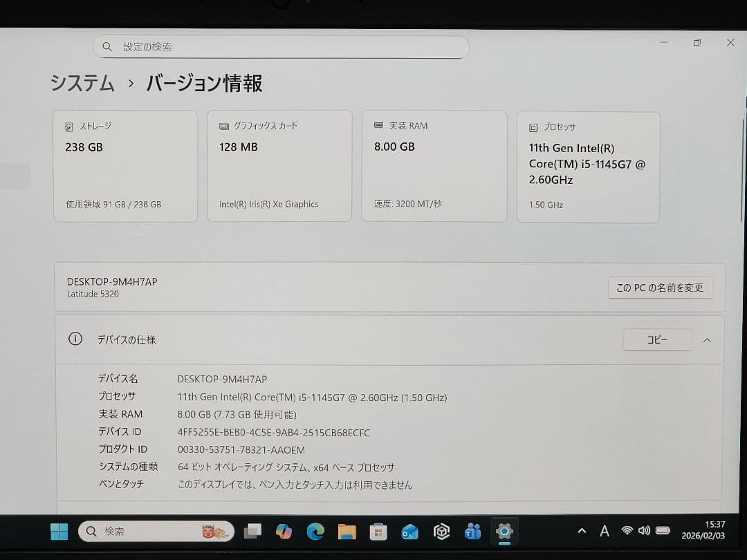Open Wi-Fi settings from the system tray
Image resolution: width=747 pixels, height=560 pixels.
coord(627,531)
